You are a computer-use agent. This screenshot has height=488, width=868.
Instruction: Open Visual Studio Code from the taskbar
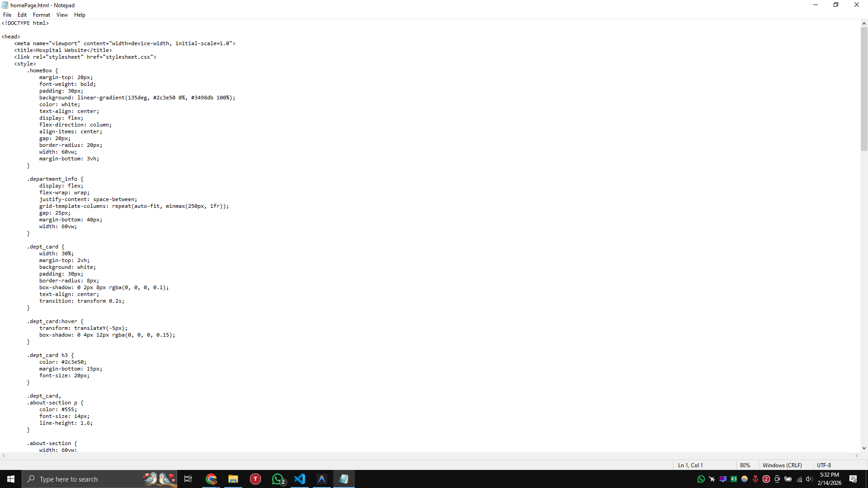(x=300, y=479)
